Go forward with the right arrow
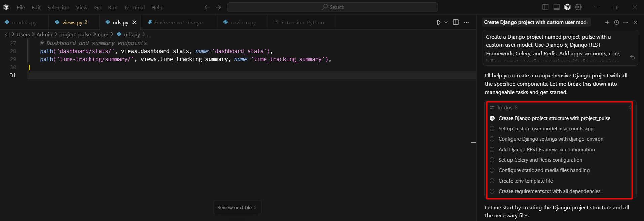This screenshot has height=221, width=644. [x=218, y=7]
